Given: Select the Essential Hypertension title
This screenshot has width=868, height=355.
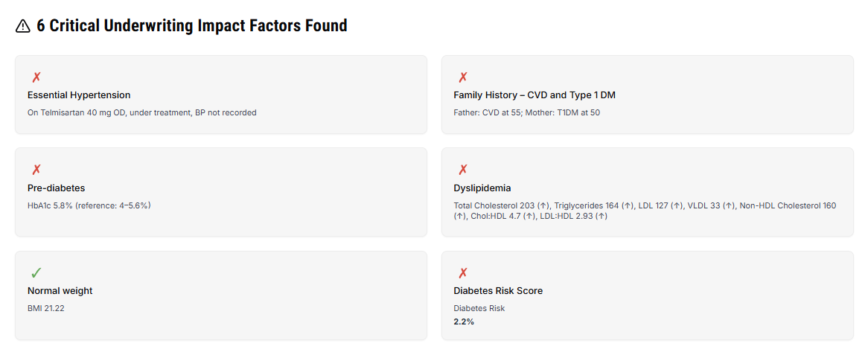Looking at the screenshot, I should click(79, 95).
